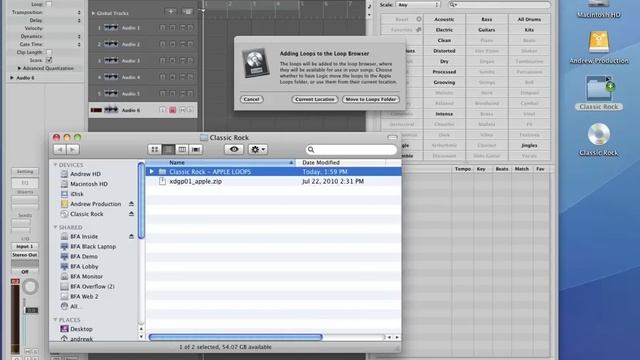Sort loops by the Tempo column

[x=463, y=169]
